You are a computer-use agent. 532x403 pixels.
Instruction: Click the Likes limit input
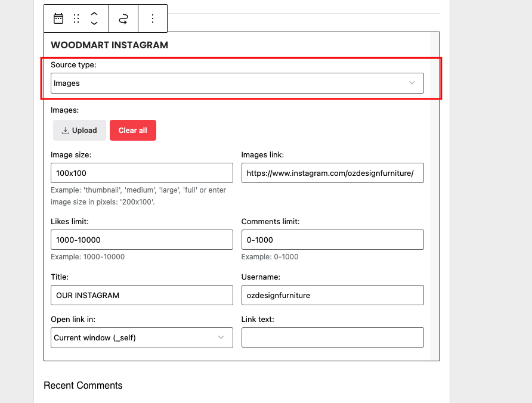pos(142,240)
